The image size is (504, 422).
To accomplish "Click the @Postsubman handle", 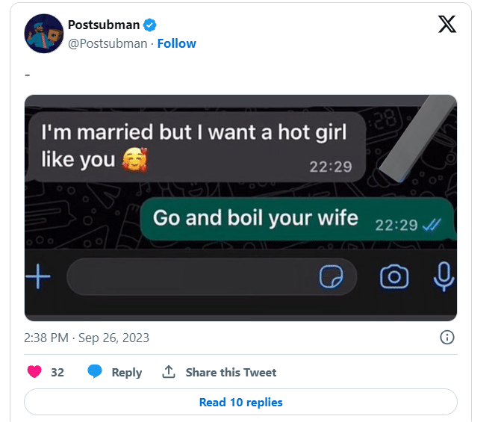I will point(108,43).
